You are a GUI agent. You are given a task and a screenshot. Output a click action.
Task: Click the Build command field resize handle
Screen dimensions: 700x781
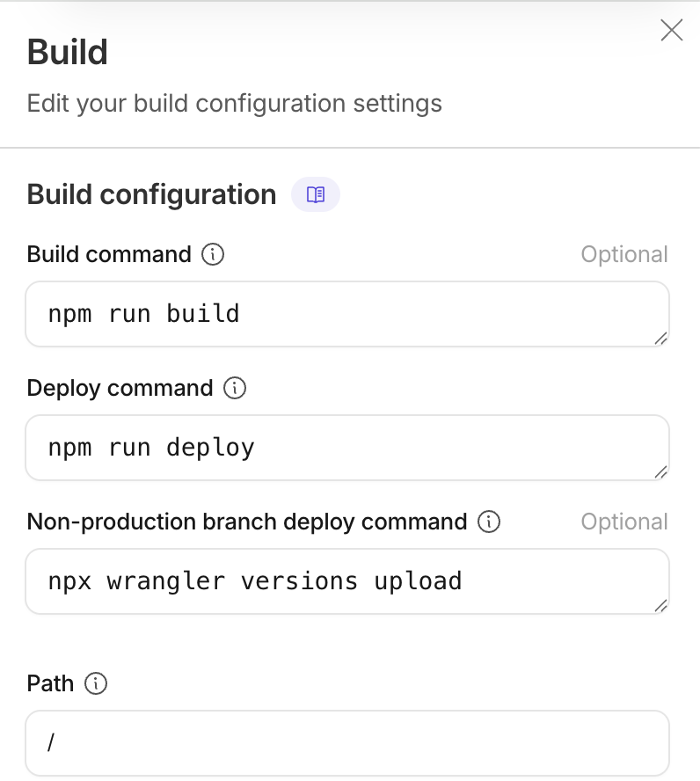660,339
